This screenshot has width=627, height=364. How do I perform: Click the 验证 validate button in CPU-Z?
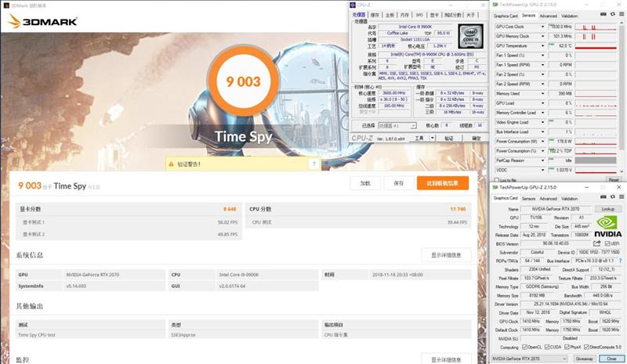point(448,139)
